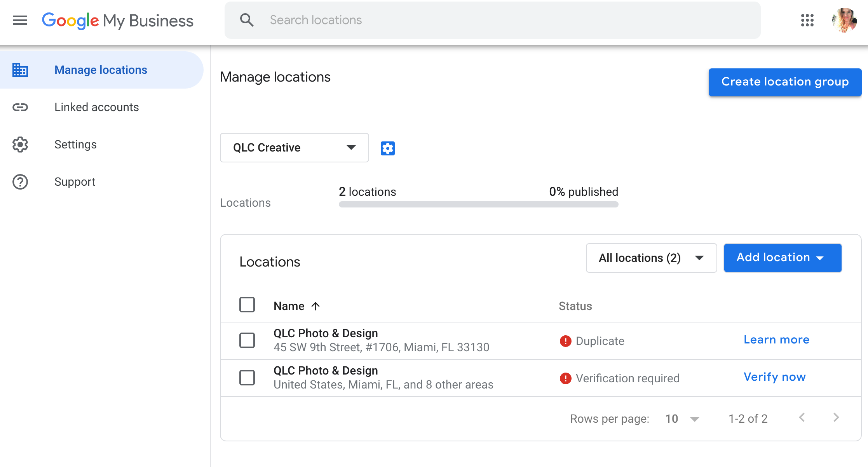Open QLC Photo & Design Miami street listing
868x467 pixels.
point(326,333)
